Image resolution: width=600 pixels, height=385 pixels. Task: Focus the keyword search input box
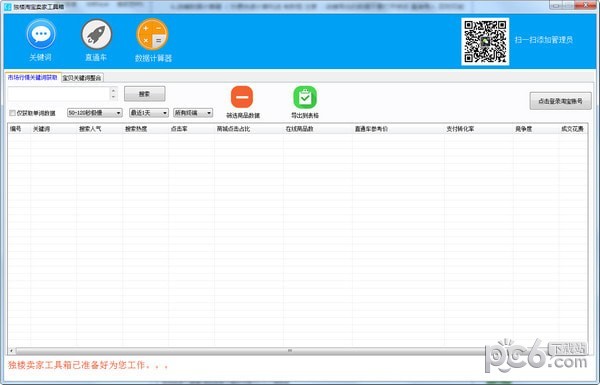[x=59, y=94]
